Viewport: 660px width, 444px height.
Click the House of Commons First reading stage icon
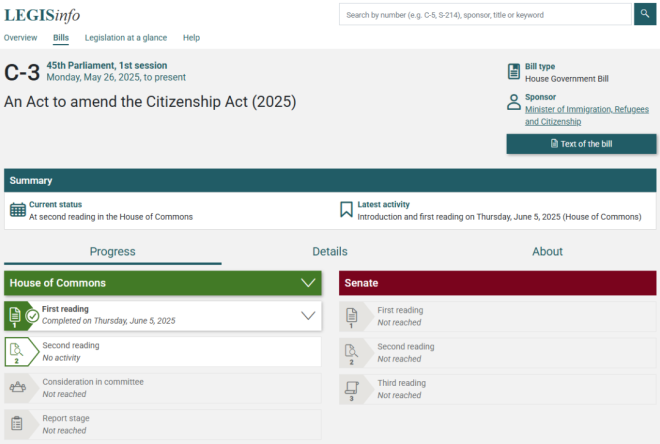tap(16, 316)
